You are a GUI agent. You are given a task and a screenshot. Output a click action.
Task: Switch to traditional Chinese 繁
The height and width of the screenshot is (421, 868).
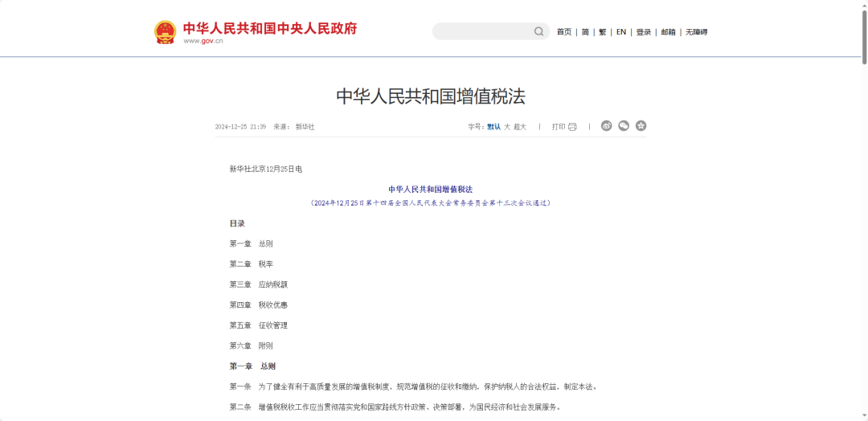pos(602,32)
